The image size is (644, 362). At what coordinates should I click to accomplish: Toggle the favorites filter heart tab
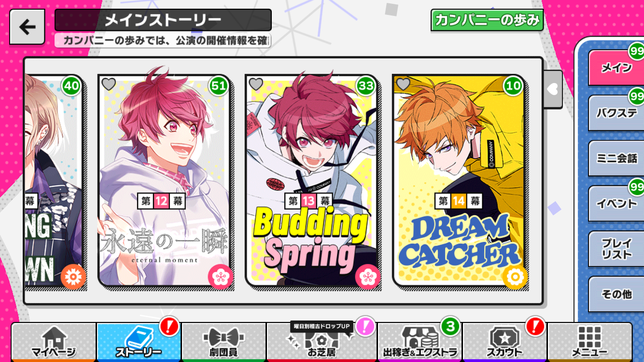[x=553, y=89]
